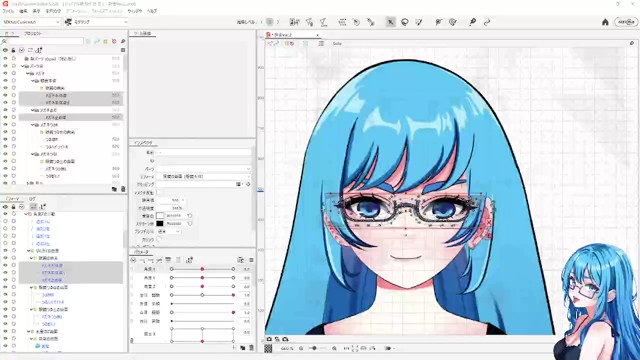
Task: Toggle the lock icon in Deformer panel header
Action: tap(13, 207)
